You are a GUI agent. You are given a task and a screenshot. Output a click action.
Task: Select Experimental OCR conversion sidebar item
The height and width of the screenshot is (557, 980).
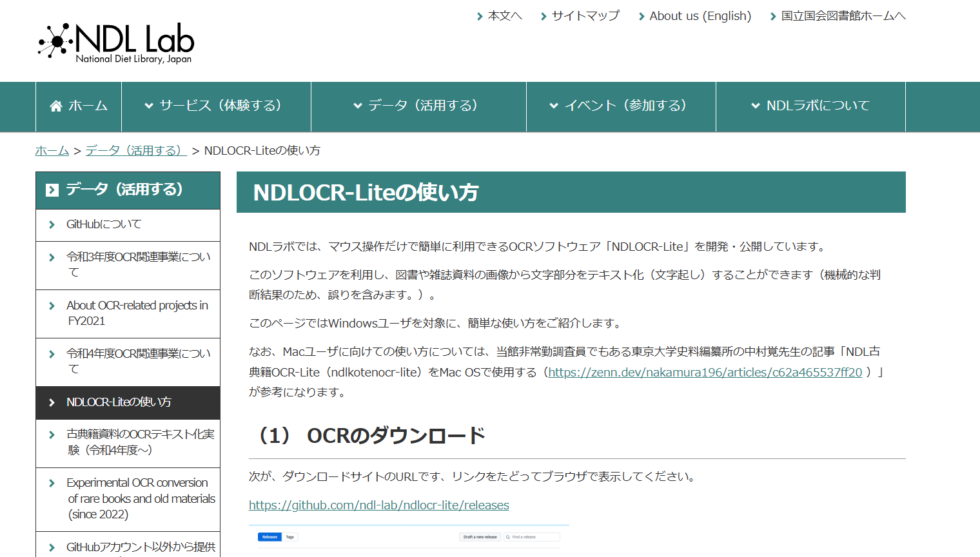point(128,500)
